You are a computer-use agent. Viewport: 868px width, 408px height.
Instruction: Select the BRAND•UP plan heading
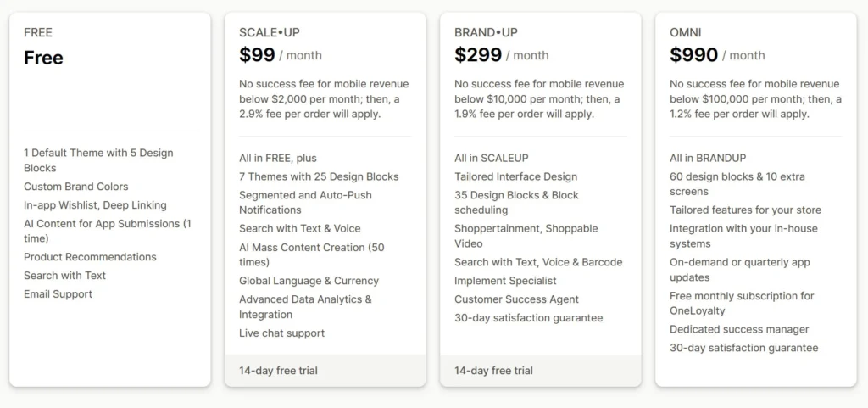[x=486, y=32]
